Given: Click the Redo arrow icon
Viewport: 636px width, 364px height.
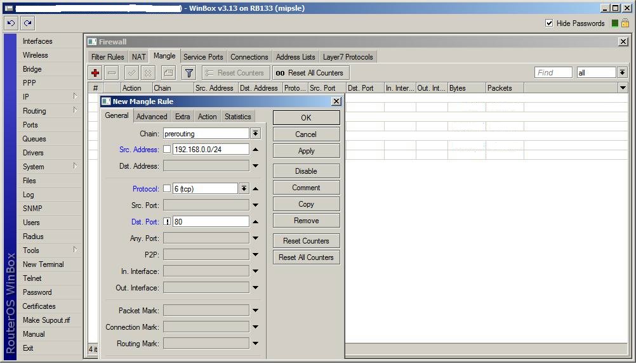Looking at the screenshot, I should 27,23.
